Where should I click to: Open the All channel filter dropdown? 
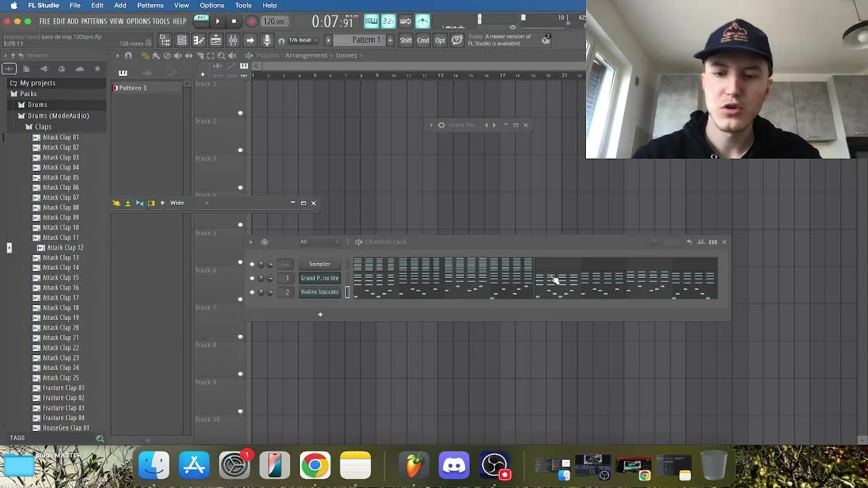319,242
